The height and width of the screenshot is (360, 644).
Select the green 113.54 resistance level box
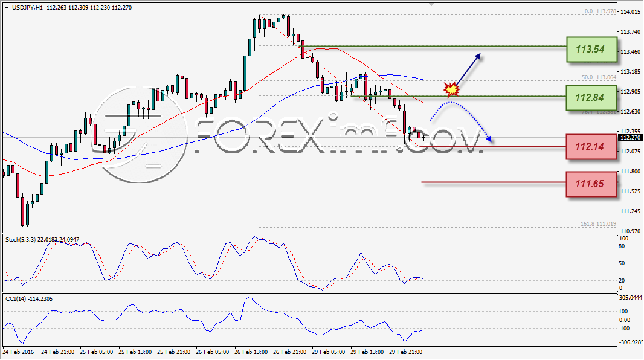pos(591,50)
